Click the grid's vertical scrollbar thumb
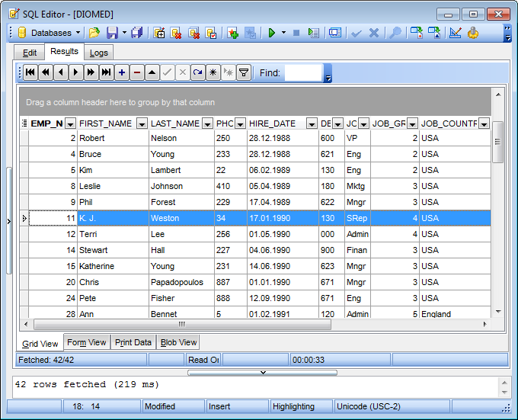Viewport: 518px width, 420px height. click(498, 141)
